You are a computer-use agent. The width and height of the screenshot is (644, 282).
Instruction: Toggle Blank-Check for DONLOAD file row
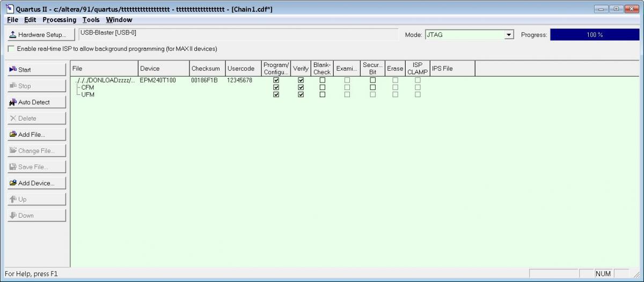[x=322, y=80]
